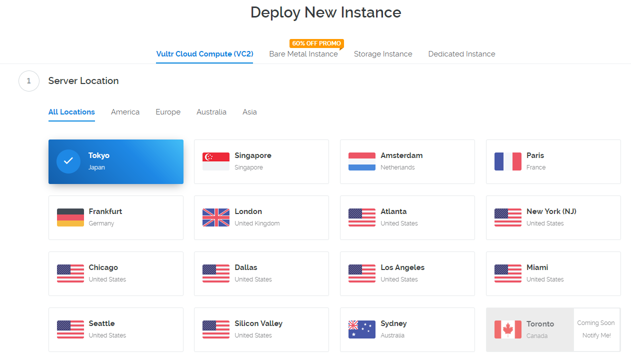Viewport: 631px width, 364px height.
Task: Show only America locations
Action: tap(125, 112)
